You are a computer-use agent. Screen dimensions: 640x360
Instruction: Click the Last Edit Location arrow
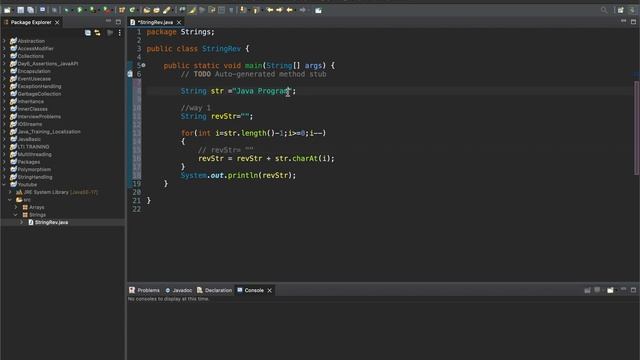click(x=270, y=10)
